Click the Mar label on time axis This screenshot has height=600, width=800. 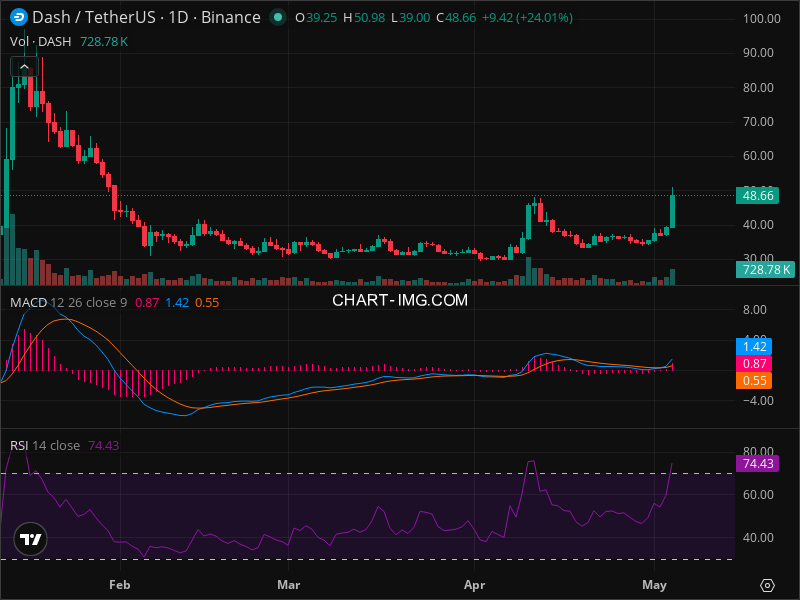pyautogui.click(x=288, y=585)
